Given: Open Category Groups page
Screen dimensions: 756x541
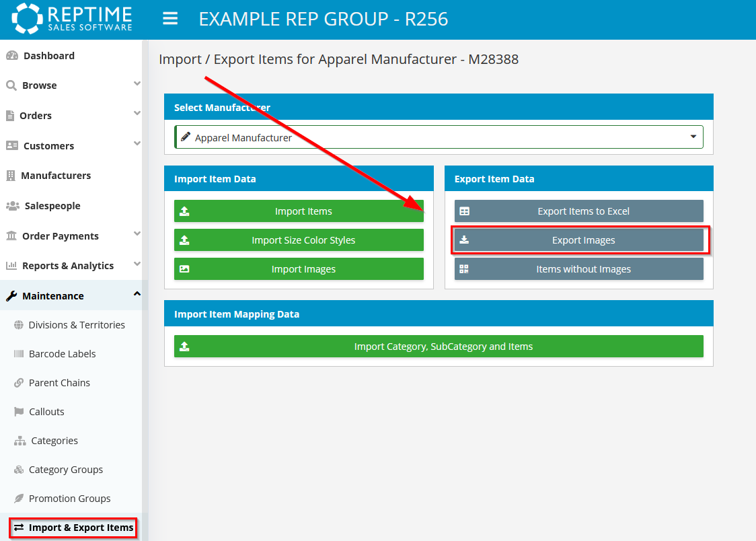Looking at the screenshot, I should [71, 470].
